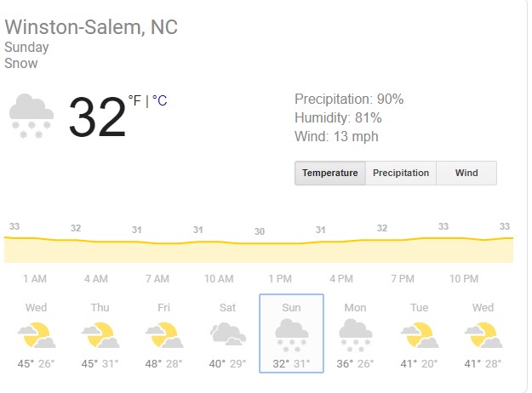Select Monday's snow forecast icon
This screenshot has height=393, width=532.
[x=355, y=334]
